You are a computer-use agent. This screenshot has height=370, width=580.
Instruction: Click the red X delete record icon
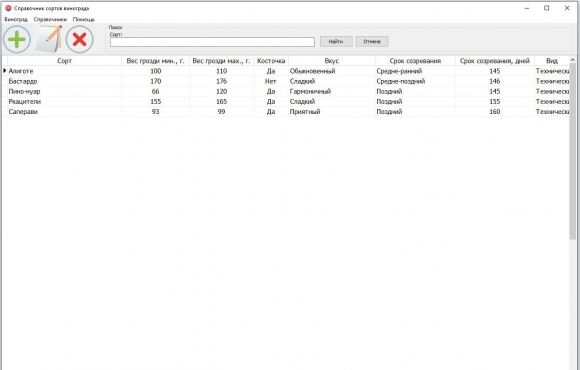[80, 39]
